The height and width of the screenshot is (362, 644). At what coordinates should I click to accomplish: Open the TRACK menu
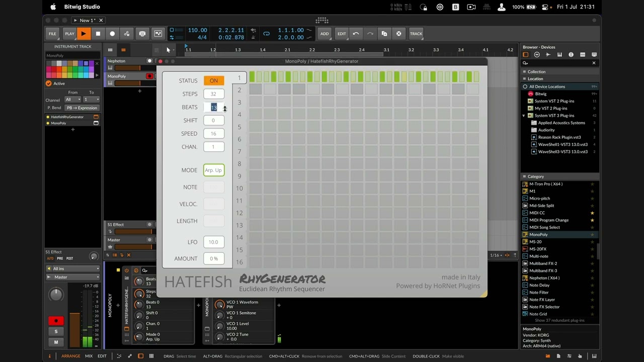(x=416, y=34)
